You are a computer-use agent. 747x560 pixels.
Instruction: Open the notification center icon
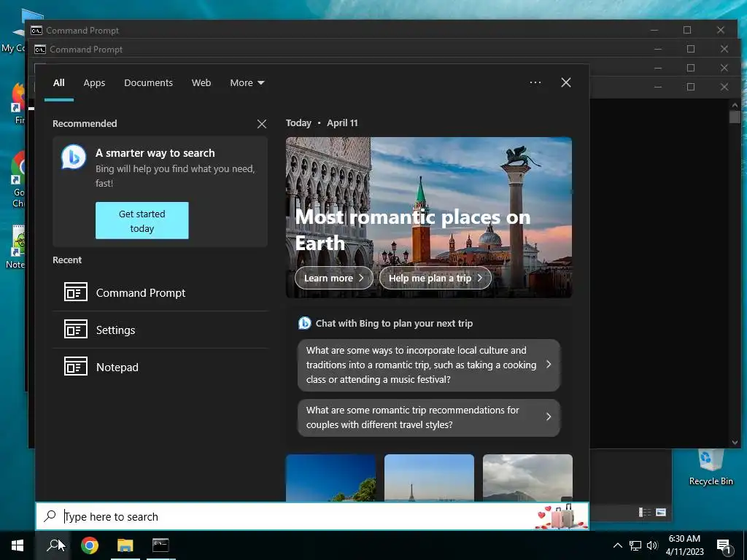pos(724,546)
